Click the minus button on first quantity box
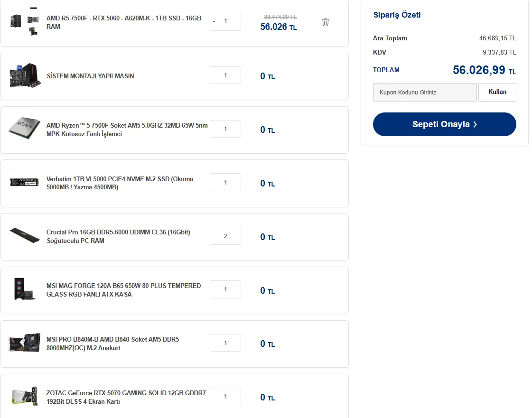The width and height of the screenshot is (532, 418). point(214,21)
